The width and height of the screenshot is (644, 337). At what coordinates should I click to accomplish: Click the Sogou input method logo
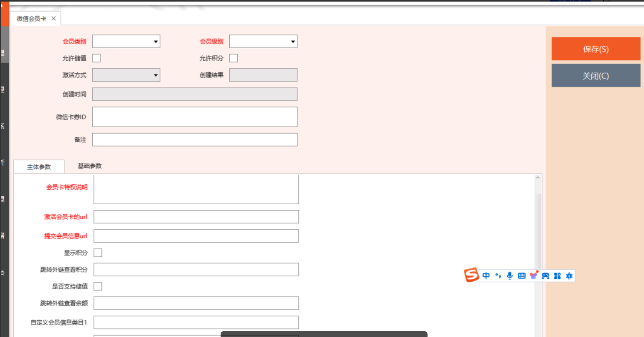pyautogui.click(x=472, y=275)
